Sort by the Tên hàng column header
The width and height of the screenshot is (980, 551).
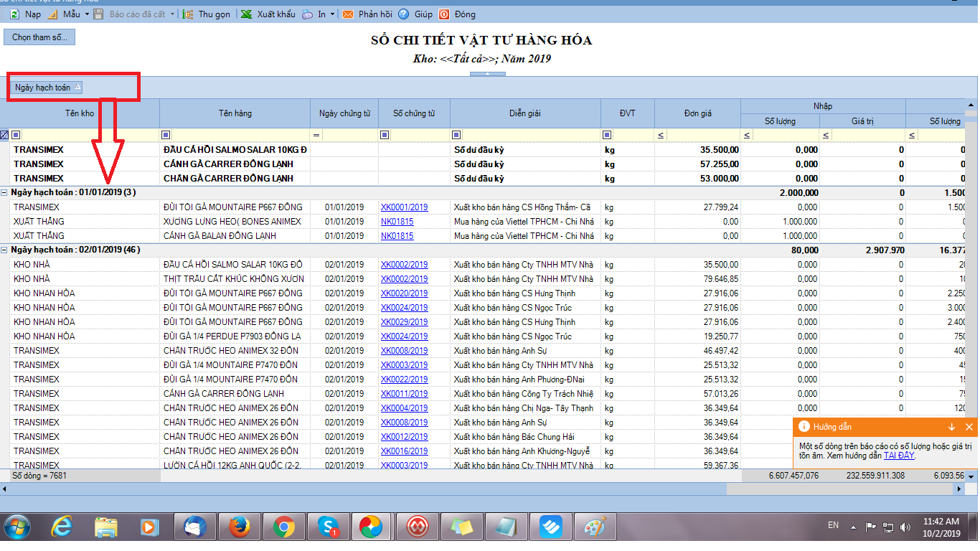[235, 113]
